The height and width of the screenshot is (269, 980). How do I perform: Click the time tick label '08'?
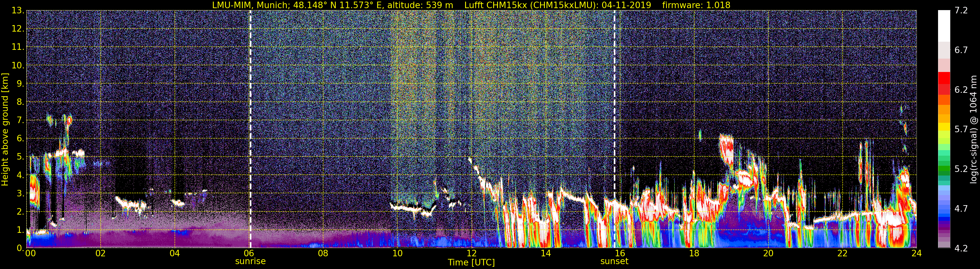coord(323,253)
